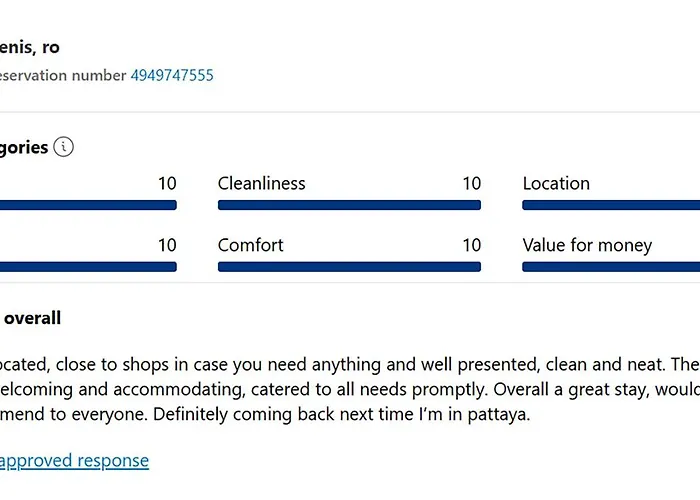Image resolution: width=700 pixels, height=500 pixels.
Task: Open reservation number 4949747555 link
Action: click(x=172, y=75)
